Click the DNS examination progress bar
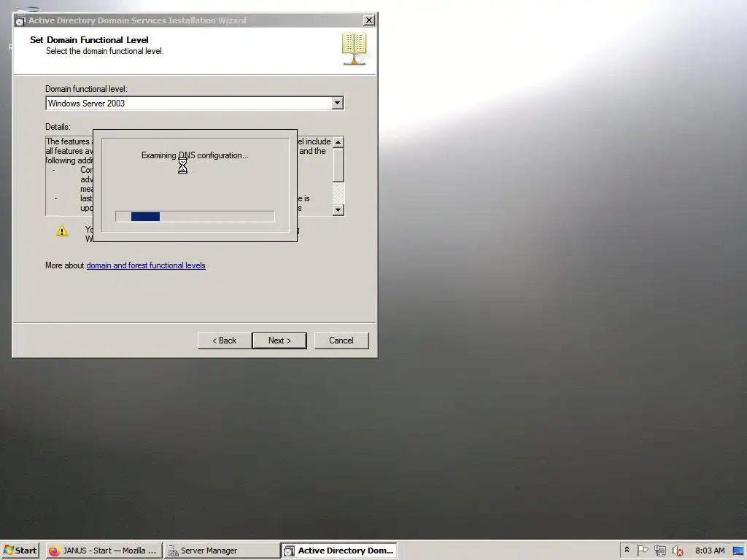The image size is (747, 560). point(195,216)
